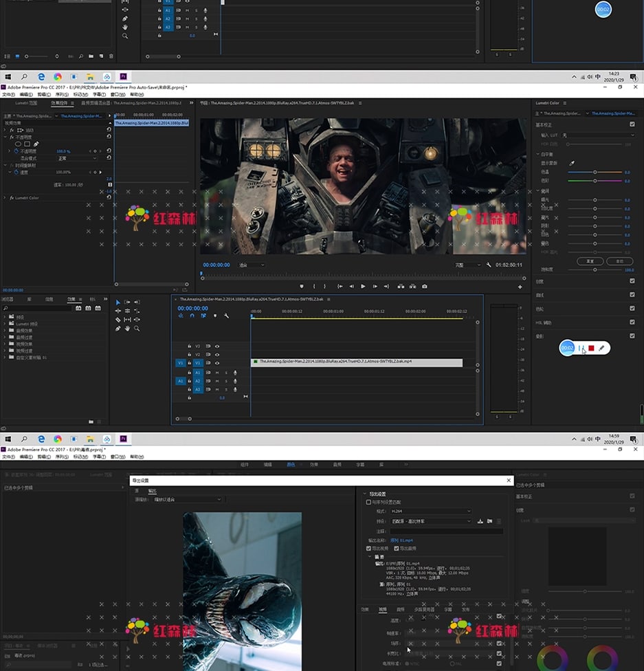
Task: Switch to the 效果控件 panel tab
Action: click(59, 103)
